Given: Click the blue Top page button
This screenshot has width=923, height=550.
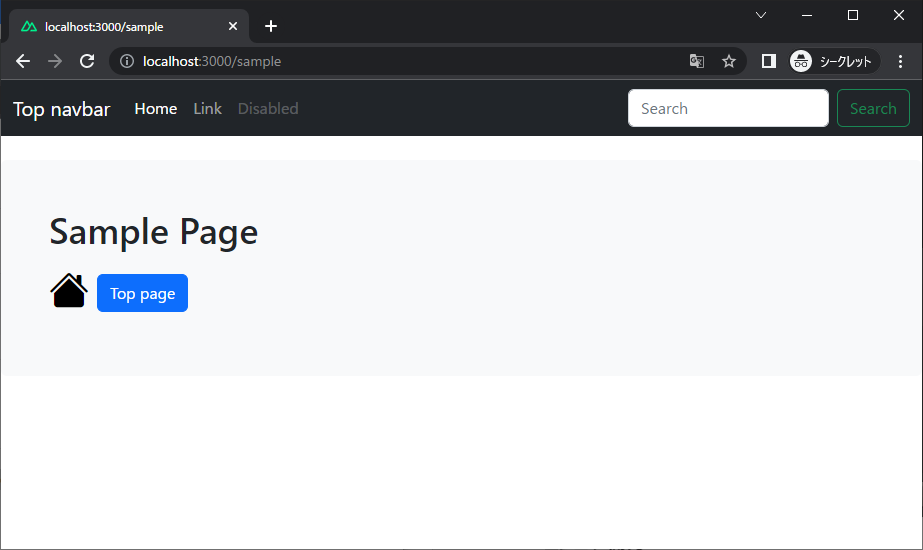Looking at the screenshot, I should pos(142,293).
